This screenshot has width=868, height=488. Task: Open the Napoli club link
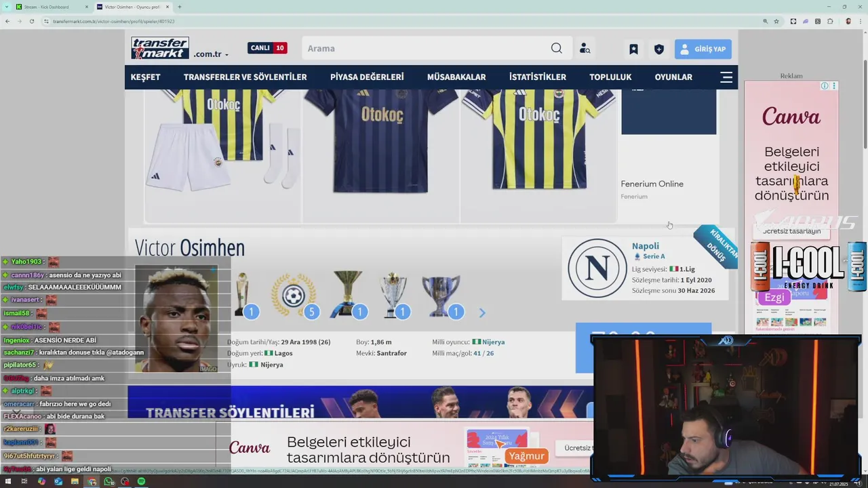[646, 246]
